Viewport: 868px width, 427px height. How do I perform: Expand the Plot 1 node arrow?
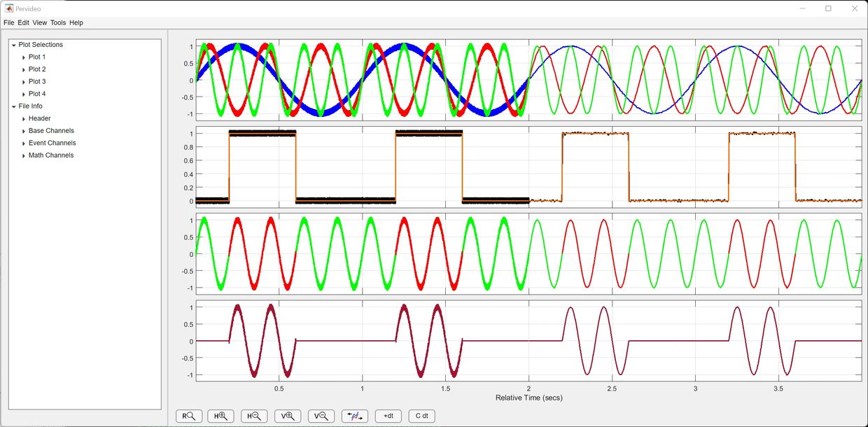(x=24, y=57)
